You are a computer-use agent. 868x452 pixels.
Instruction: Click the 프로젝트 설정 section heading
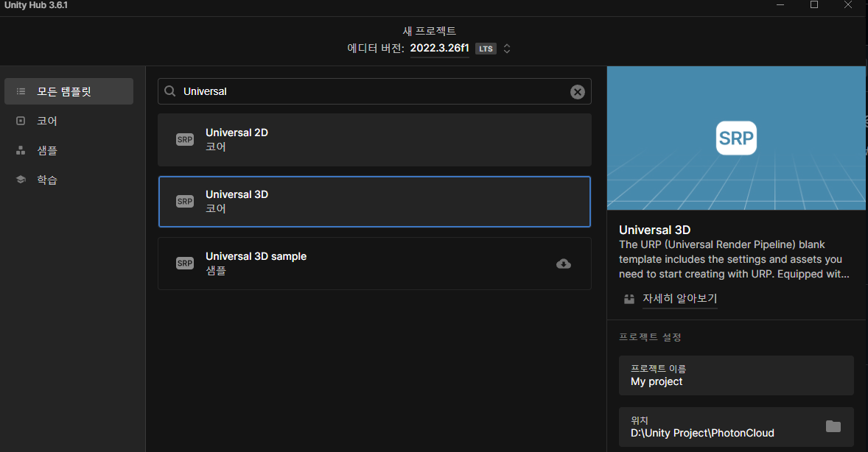pos(650,337)
